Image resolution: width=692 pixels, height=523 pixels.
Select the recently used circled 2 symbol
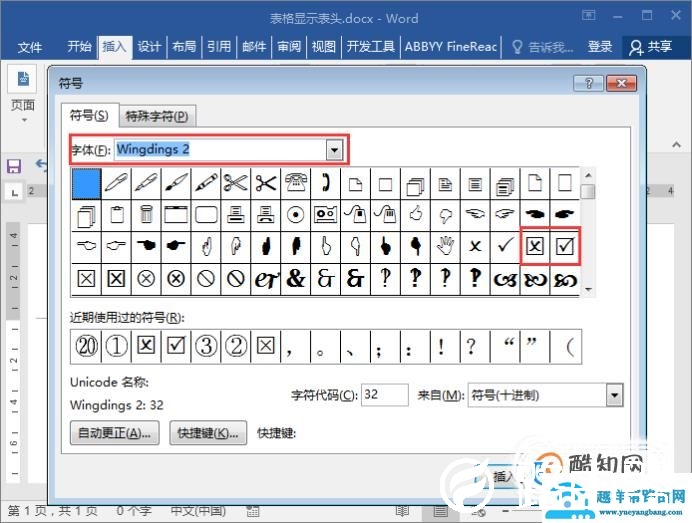236,346
